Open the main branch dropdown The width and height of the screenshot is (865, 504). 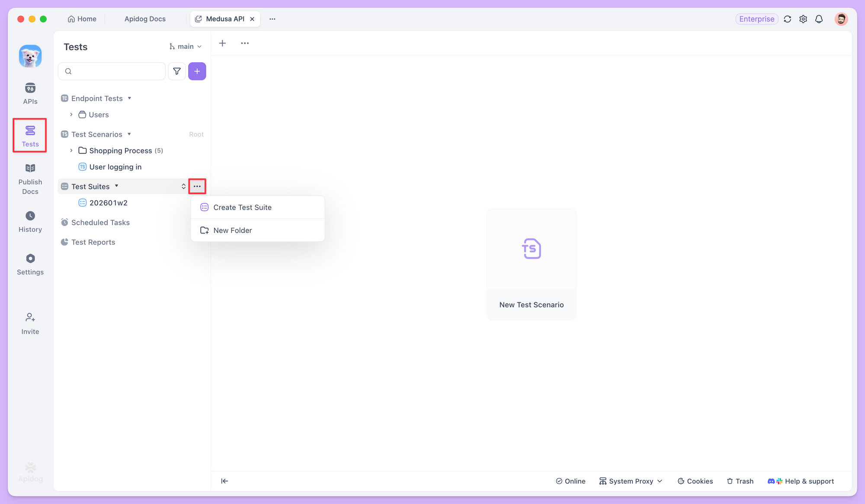pyautogui.click(x=185, y=46)
